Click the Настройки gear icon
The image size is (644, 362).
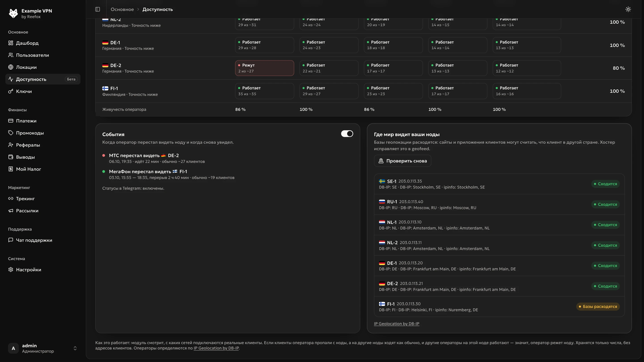click(x=11, y=269)
